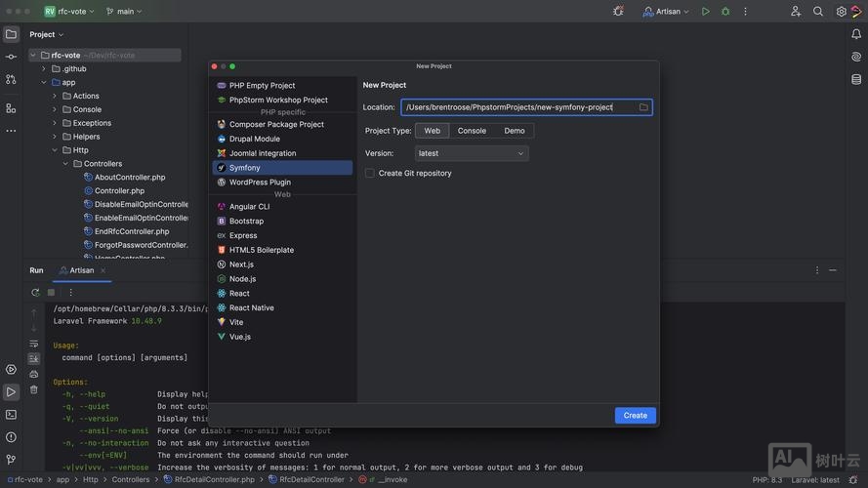Image resolution: width=868 pixels, height=488 pixels.
Task: Open the Terminal tool window icon
Action: tap(11, 415)
